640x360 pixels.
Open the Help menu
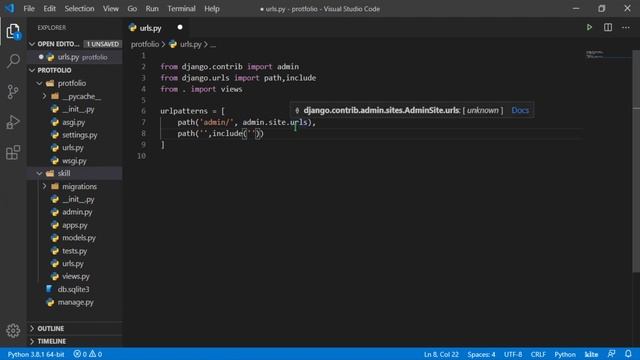(212, 9)
